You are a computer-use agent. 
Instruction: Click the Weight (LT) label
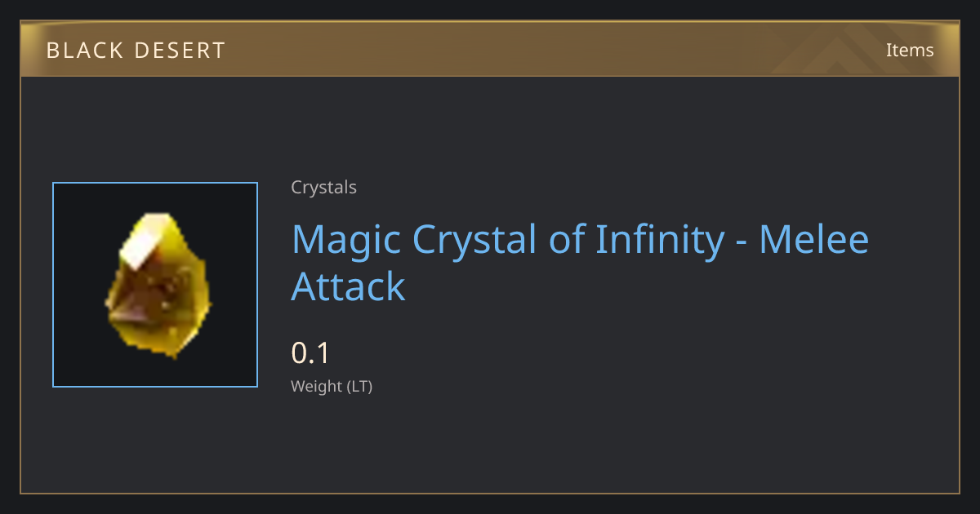332,387
